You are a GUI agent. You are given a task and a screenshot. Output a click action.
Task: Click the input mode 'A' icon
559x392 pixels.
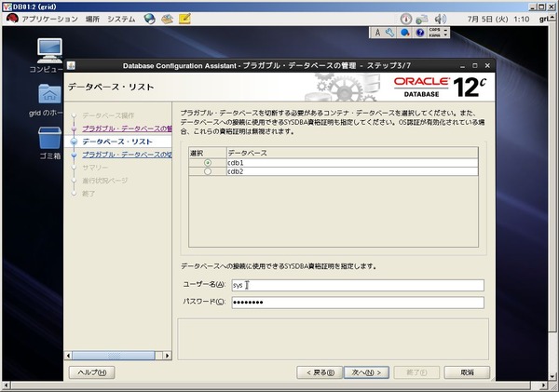(377, 33)
